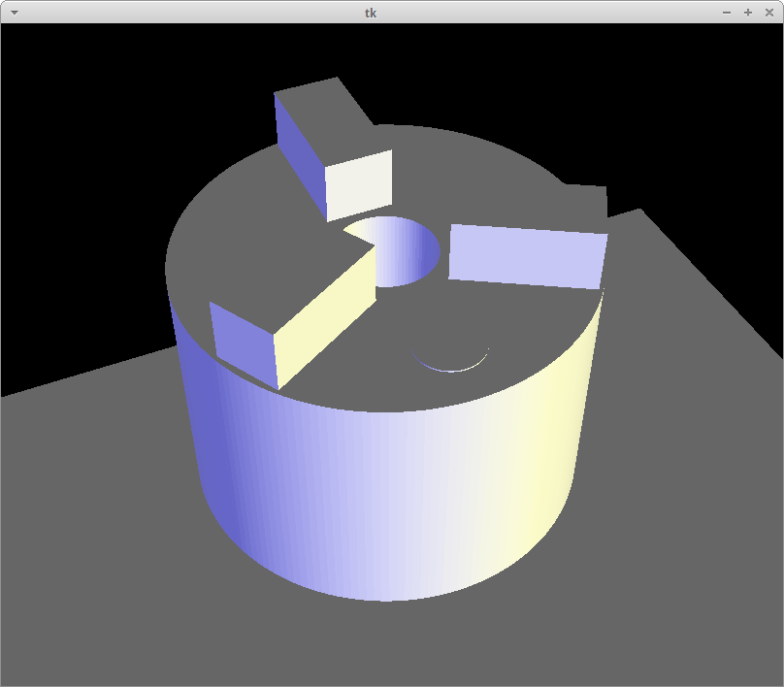Viewport: 784px width, 687px height.
Task: Click the white front face of upper jaw block
Action: 358,185
